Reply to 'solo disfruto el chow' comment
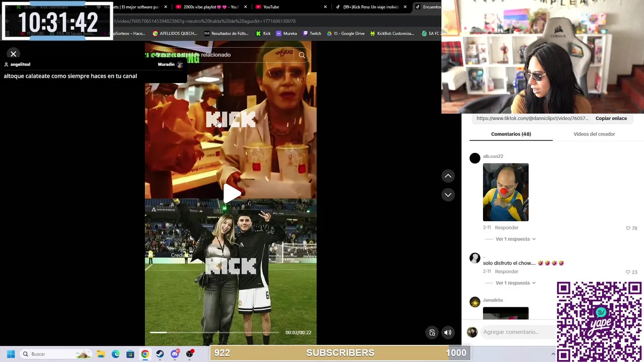This screenshot has height=362, width=644. pyautogui.click(x=506, y=271)
